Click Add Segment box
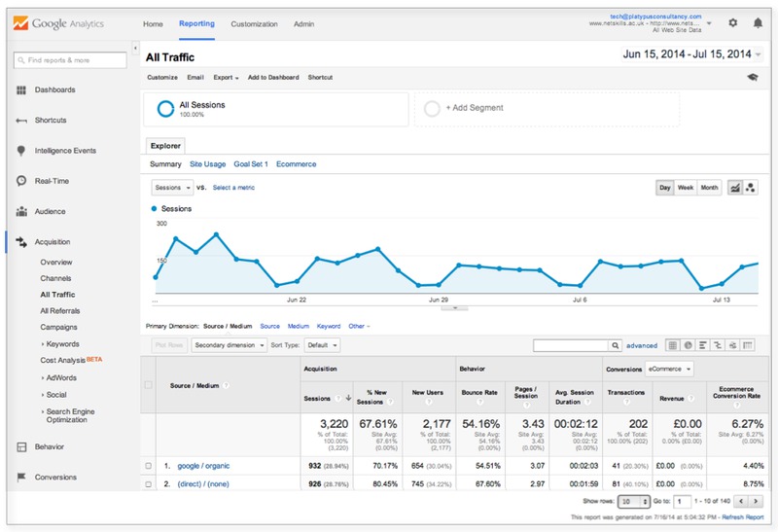This screenshot has width=778, height=532. pyautogui.click(x=547, y=109)
